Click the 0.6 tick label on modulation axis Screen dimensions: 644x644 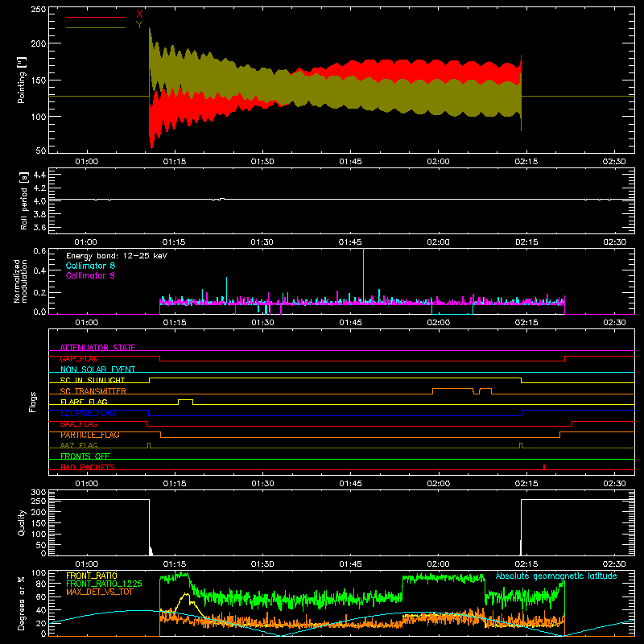39,251
